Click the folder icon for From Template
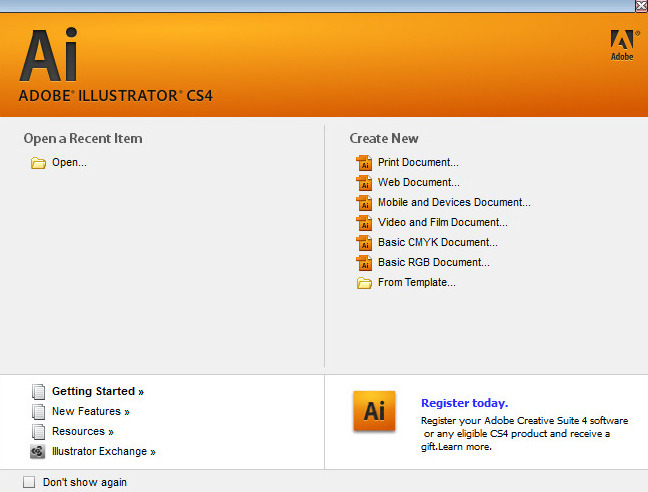648x492 pixels. click(x=364, y=283)
